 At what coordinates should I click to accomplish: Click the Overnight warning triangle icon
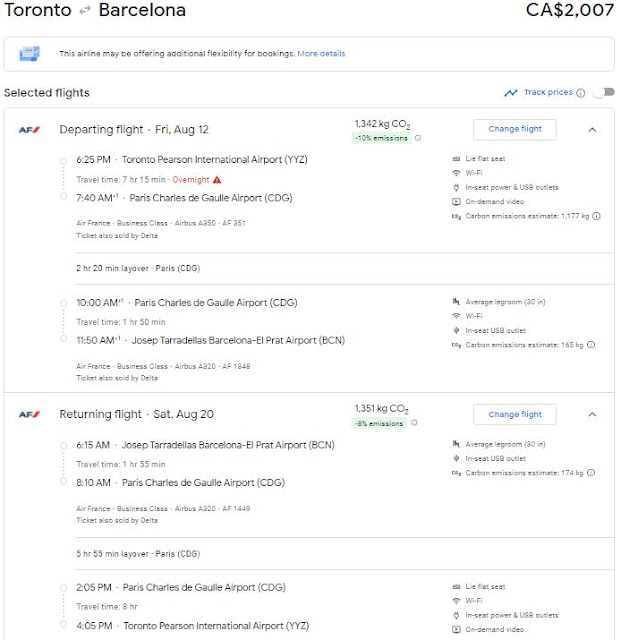coord(217,180)
